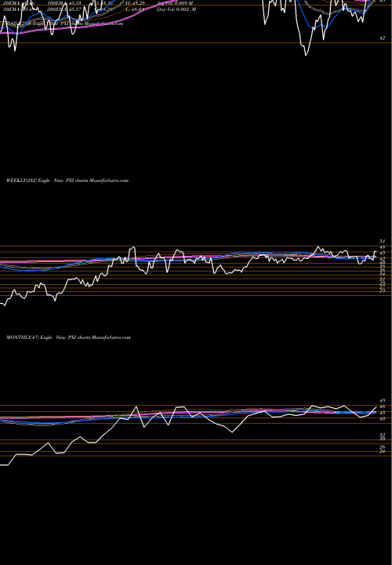The height and width of the screenshot is (565, 392).
Task: Click the Day Vol: 0.002 M reading
Action: (176, 9)
